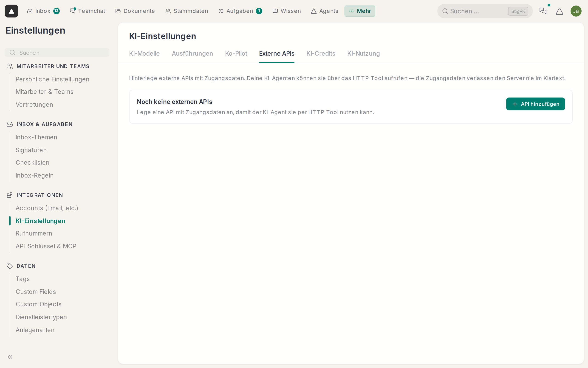
Task: Open Mitarbeiter & Teams settings
Action: point(45,92)
